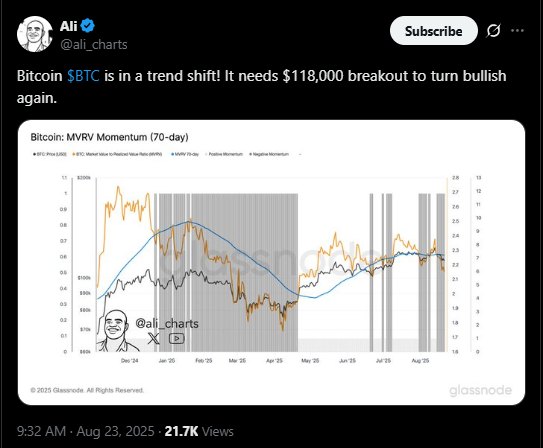543x448 pixels.
Task: Click the Negative Momentum legend item
Action: [269, 154]
